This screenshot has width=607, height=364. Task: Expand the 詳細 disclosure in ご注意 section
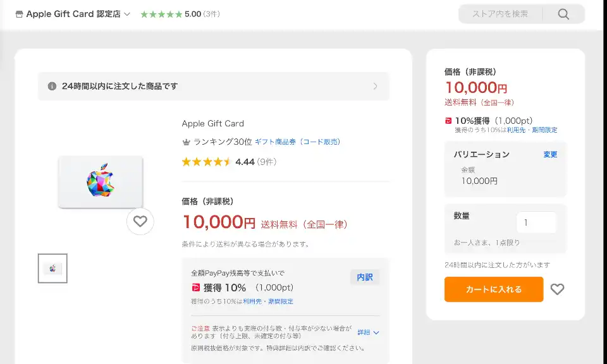click(369, 332)
